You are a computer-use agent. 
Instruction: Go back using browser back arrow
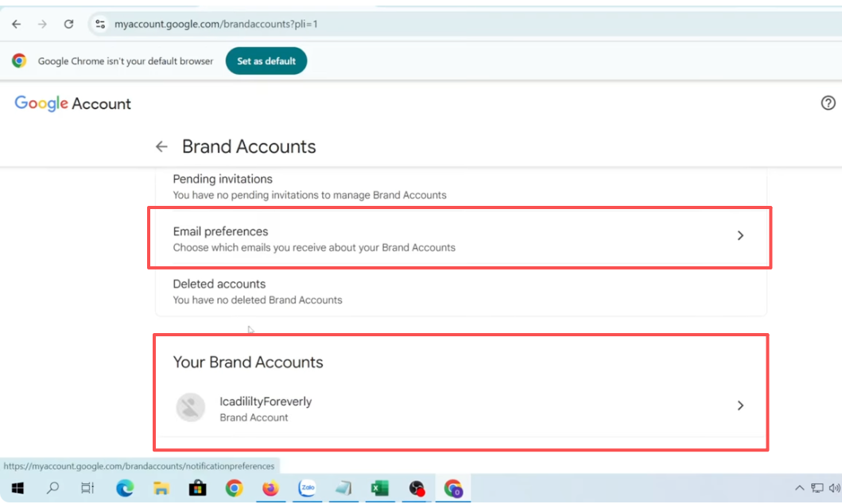(x=17, y=24)
